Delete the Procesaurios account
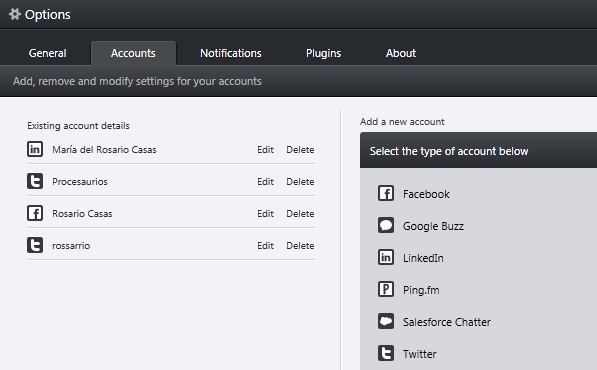The height and width of the screenshot is (370, 597). 300,182
